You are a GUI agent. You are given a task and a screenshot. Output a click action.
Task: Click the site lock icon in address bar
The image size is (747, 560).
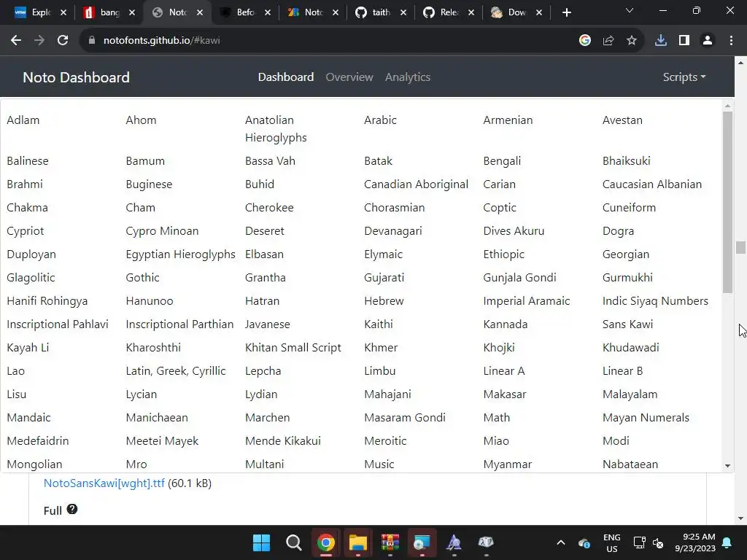(91, 41)
